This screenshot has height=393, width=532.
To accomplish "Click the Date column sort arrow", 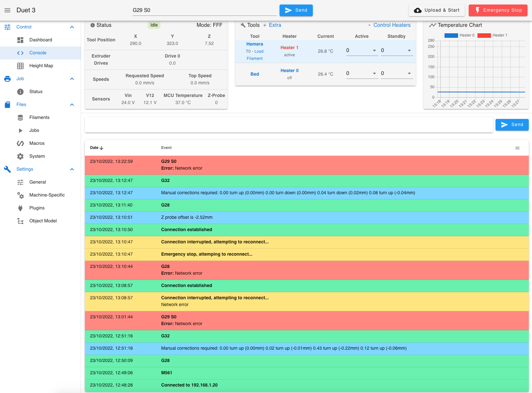I will 101,148.
